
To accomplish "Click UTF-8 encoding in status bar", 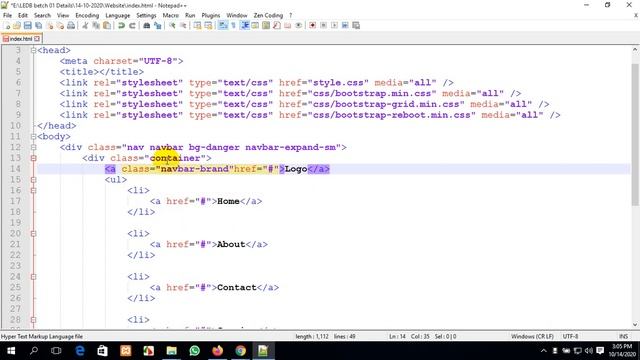I will pos(570,336).
